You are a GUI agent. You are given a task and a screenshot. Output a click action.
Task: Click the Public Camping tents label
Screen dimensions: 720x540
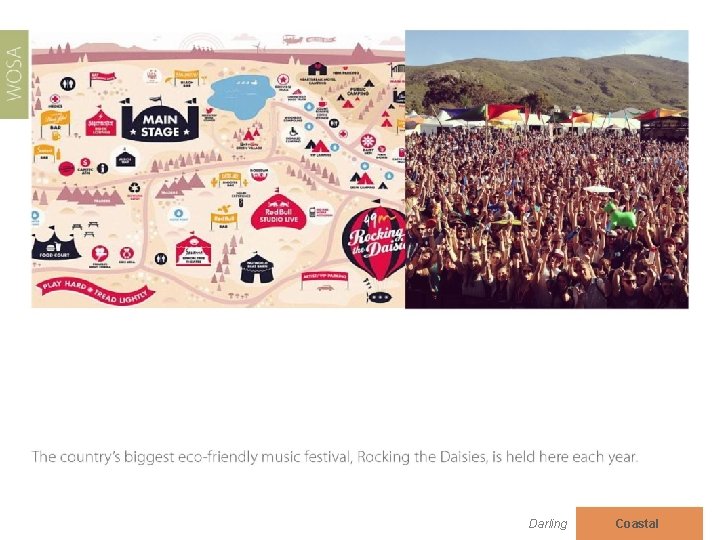point(358,91)
